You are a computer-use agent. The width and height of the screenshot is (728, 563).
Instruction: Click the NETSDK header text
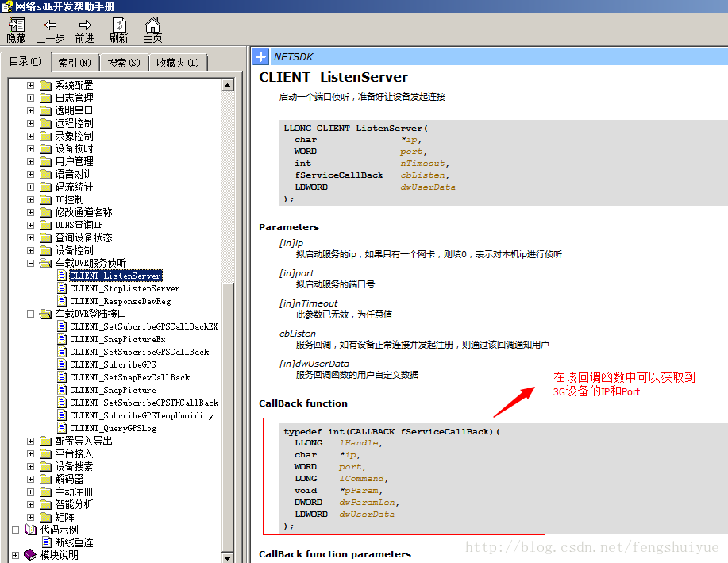pos(294,56)
